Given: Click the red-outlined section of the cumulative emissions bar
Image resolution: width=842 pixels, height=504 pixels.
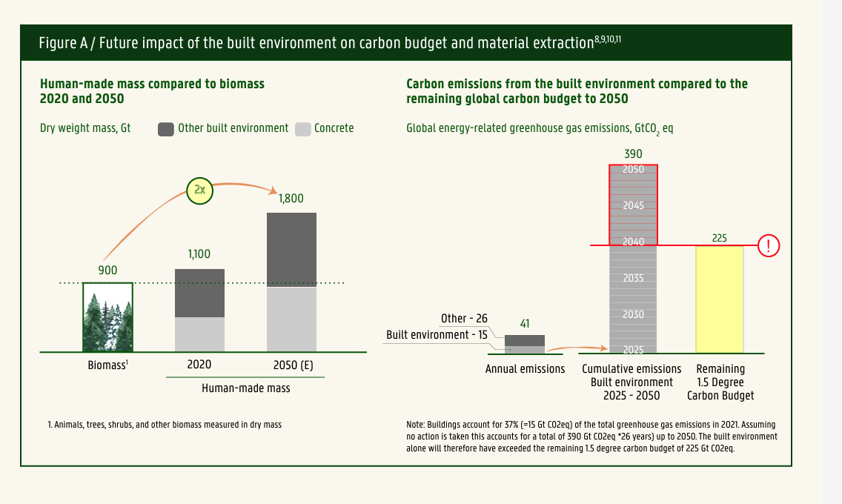Looking at the screenshot, I should [x=633, y=205].
